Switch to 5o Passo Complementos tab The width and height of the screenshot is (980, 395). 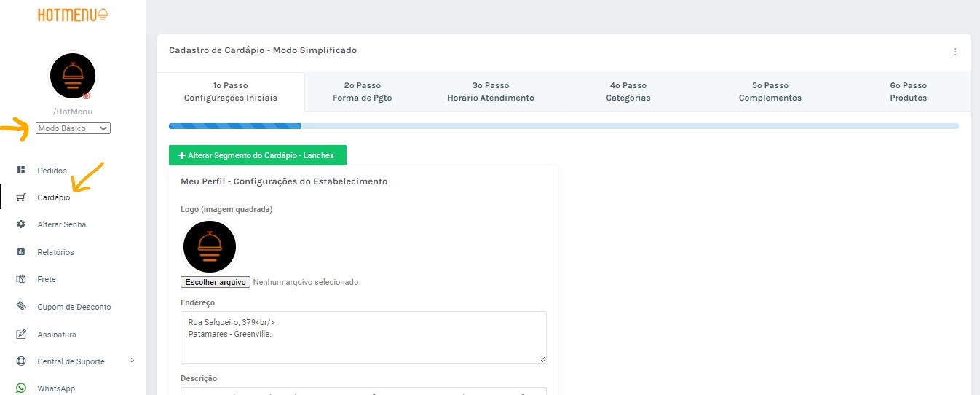770,92
